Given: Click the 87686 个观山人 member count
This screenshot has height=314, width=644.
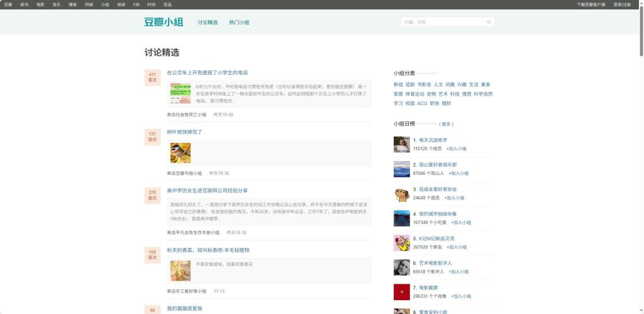Looking at the screenshot, I should click(x=428, y=174).
